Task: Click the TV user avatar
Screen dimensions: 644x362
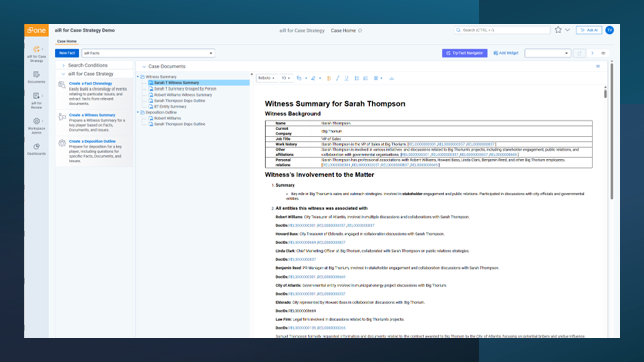Action: [x=609, y=30]
